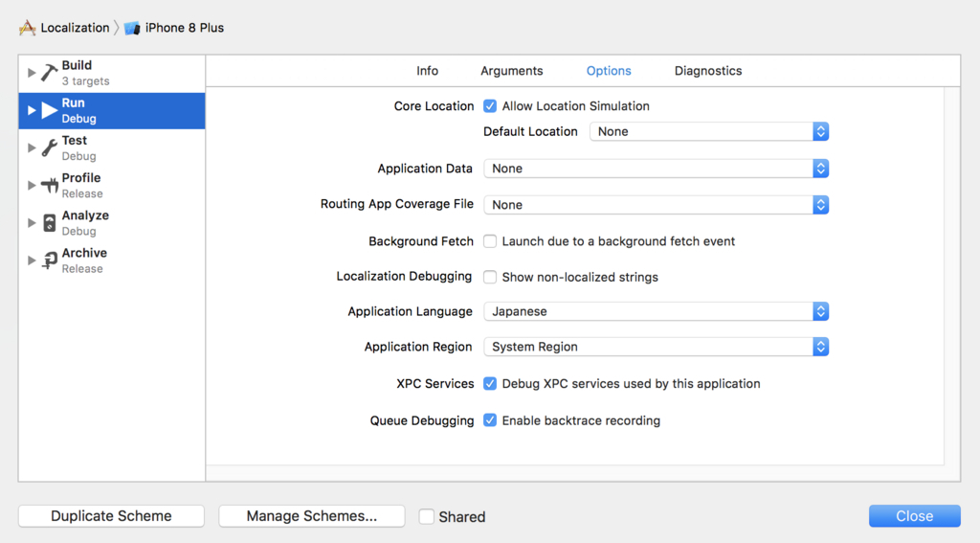Click the Queue Debugging label

[422, 420]
